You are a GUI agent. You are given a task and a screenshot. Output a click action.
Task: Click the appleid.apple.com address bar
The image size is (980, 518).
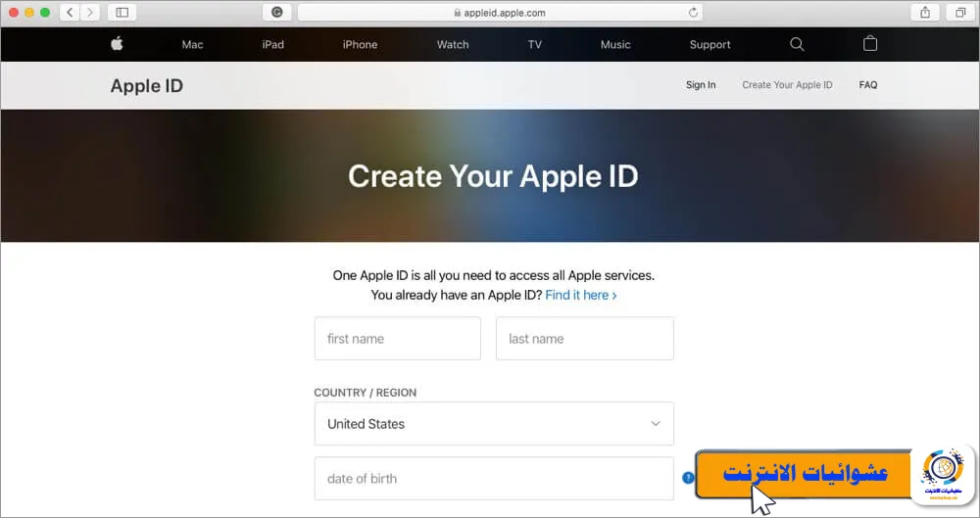(x=500, y=13)
